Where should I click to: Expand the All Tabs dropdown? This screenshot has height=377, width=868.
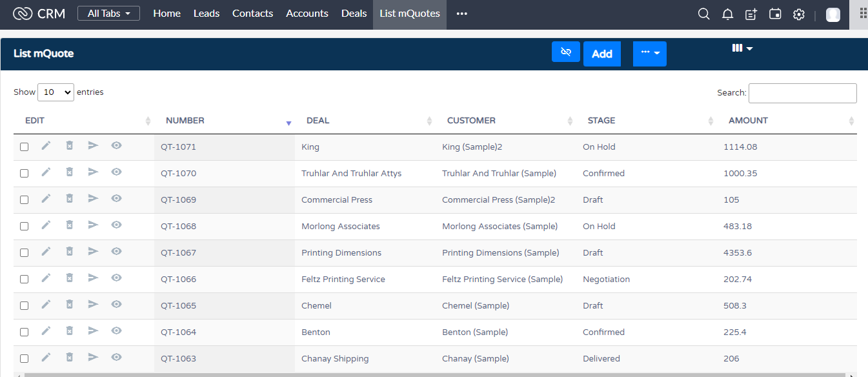click(108, 14)
